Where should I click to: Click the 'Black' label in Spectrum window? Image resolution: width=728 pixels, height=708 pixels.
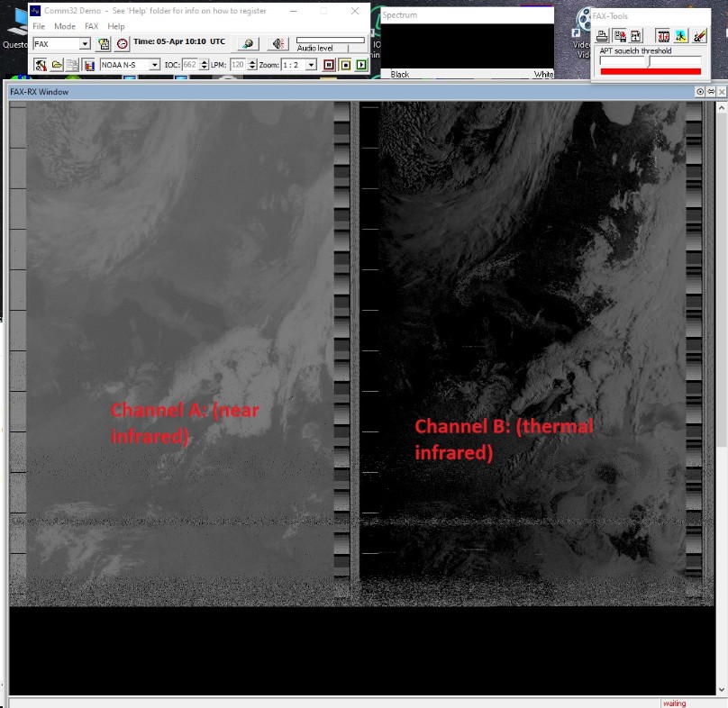point(400,74)
